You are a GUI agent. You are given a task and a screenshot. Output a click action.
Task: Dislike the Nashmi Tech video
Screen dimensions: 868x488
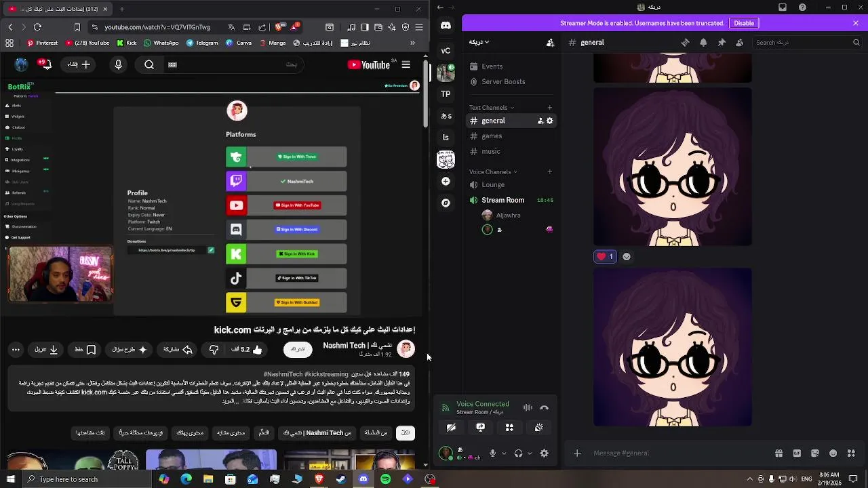coord(214,350)
